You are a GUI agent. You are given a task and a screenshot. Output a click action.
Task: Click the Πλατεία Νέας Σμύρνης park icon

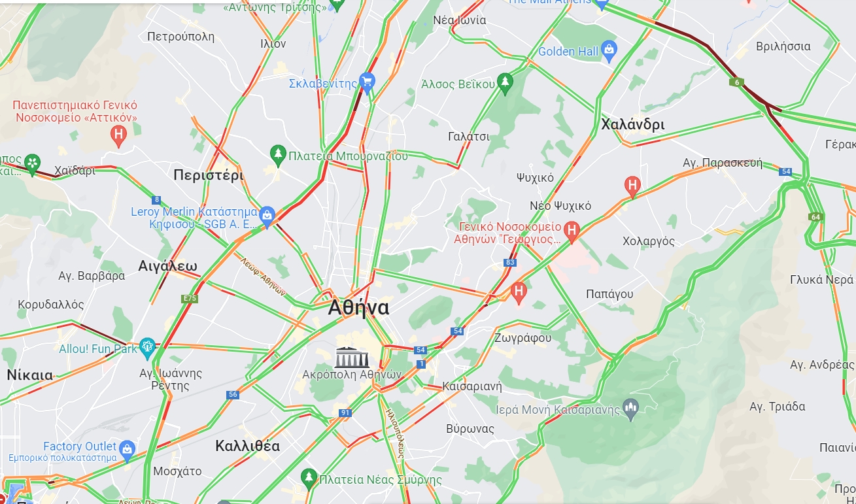[309, 479]
